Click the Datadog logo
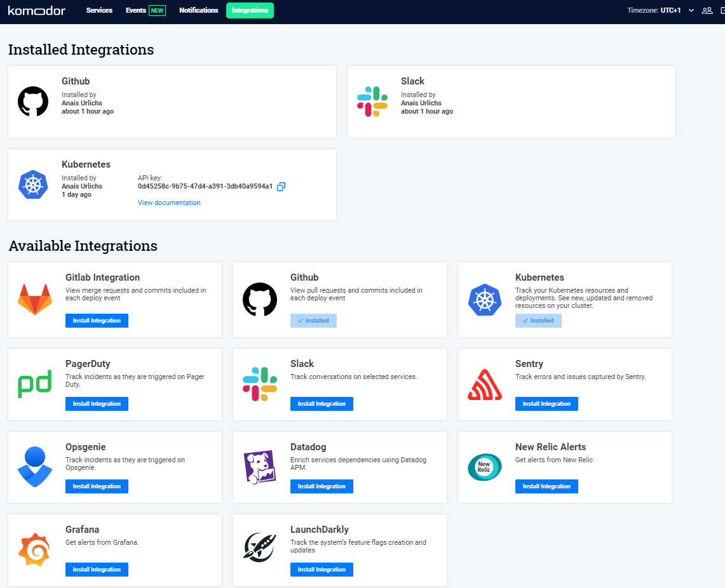Screen dimensions: 725x588 coord(260,467)
